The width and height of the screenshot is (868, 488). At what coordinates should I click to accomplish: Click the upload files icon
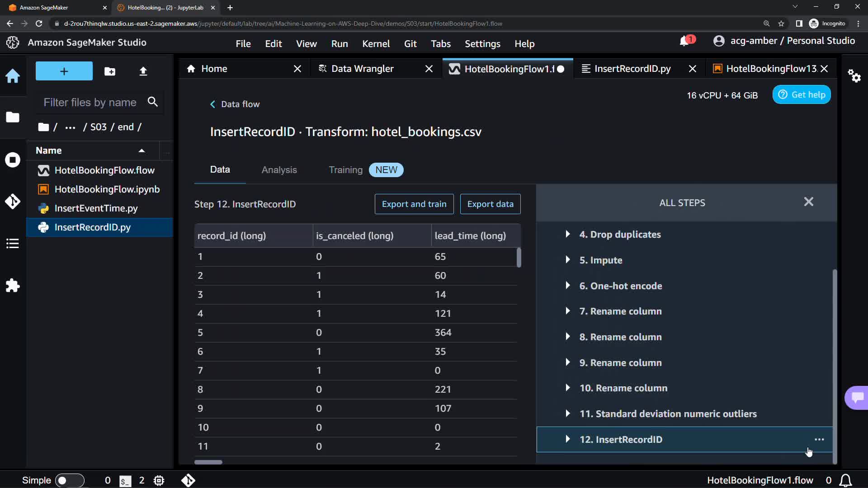tap(143, 71)
